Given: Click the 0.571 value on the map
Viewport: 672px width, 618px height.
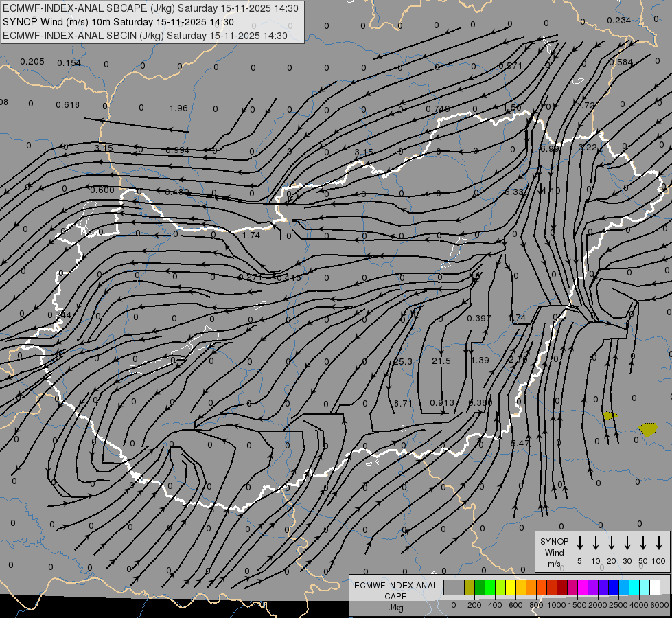Looking at the screenshot, I should tap(511, 66).
